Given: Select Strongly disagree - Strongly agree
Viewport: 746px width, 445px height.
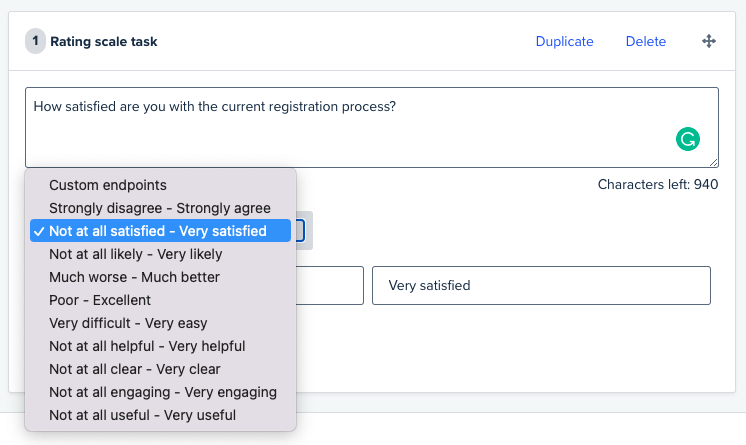Looking at the screenshot, I should [160, 208].
